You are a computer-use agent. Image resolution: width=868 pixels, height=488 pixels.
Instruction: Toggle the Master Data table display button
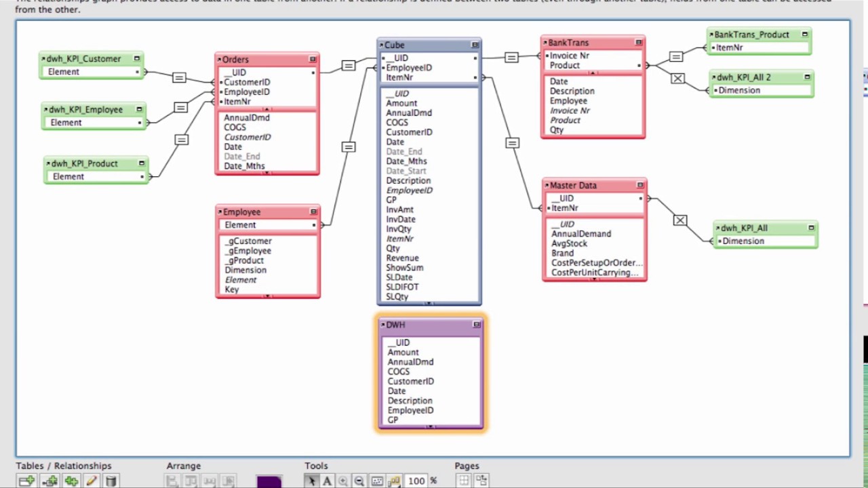click(639, 185)
